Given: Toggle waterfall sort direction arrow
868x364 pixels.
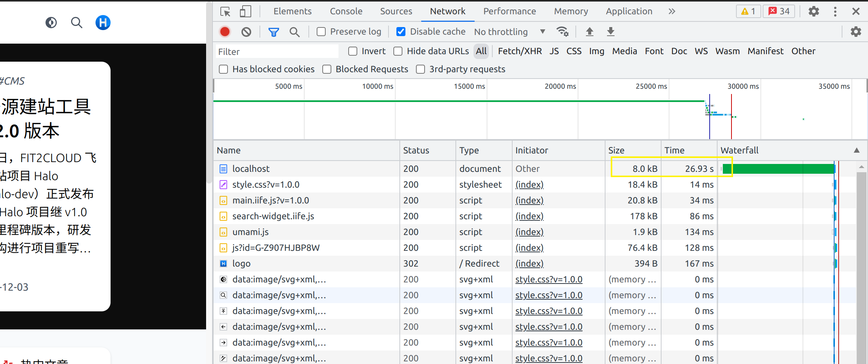Looking at the screenshot, I should (x=857, y=150).
